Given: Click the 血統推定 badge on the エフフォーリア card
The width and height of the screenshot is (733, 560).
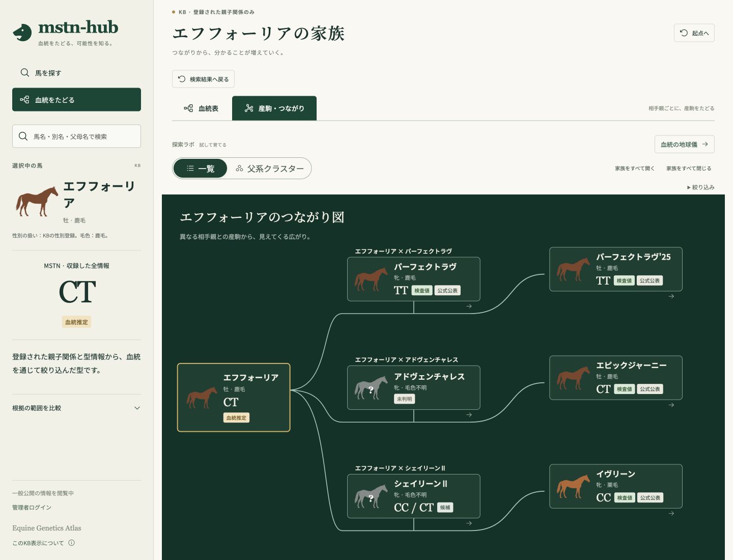Looking at the screenshot, I should 236,418.
